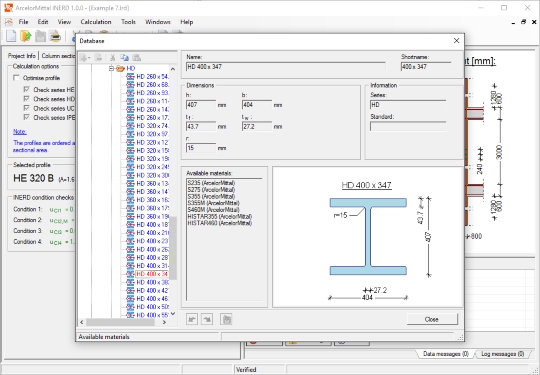This screenshot has width=540, height=375.
Task: Toggle the Check series HD checkbox
Action: (x=27, y=99)
